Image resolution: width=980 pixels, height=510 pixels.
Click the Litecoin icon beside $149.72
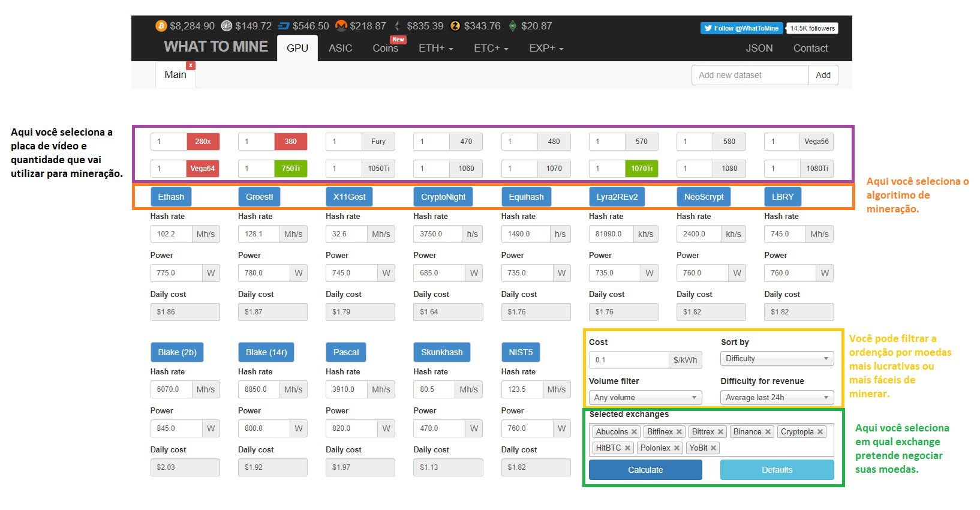point(227,26)
